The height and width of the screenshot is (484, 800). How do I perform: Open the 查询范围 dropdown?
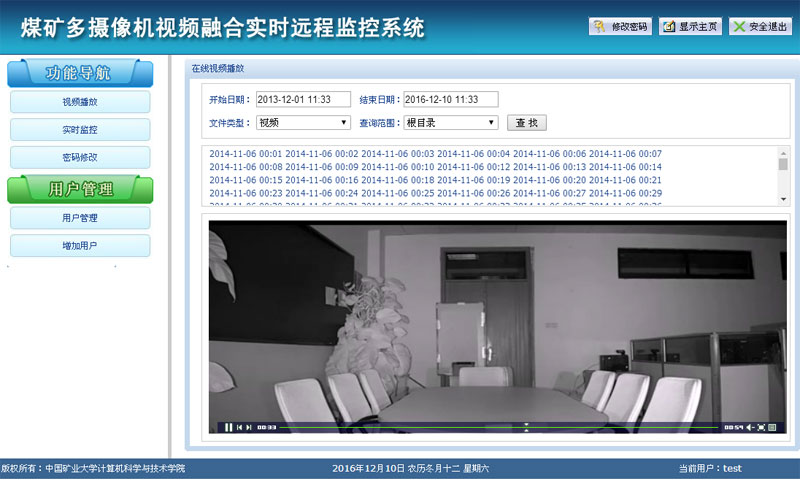click(x=451, y=122)
